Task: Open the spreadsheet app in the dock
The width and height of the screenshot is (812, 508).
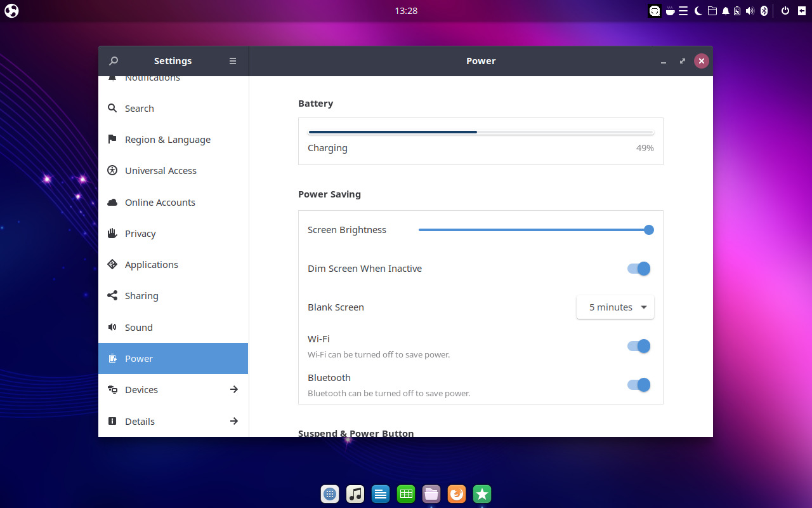Action: pos(405,493)
